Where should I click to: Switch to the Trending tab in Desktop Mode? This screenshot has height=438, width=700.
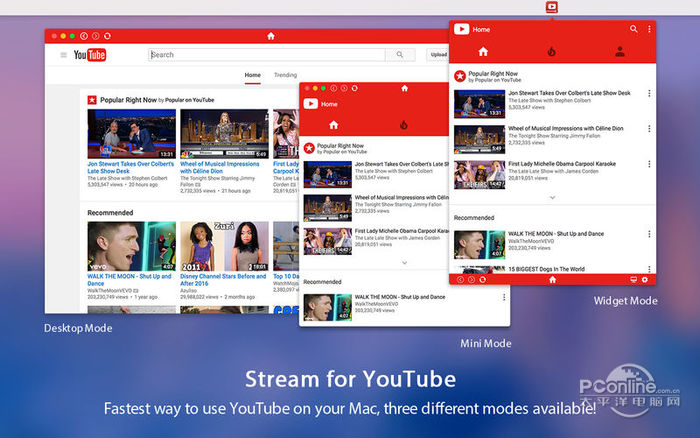[x=285, y=75]
